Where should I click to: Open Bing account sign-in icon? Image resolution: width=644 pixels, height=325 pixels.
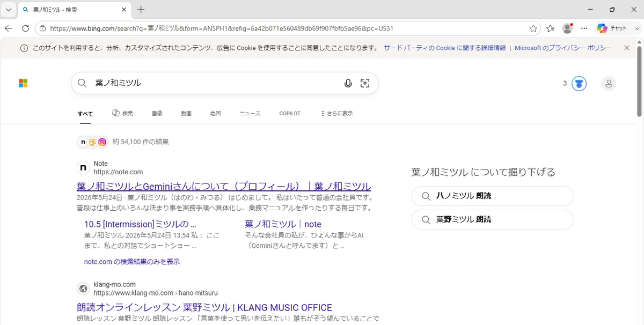point(609,83)
